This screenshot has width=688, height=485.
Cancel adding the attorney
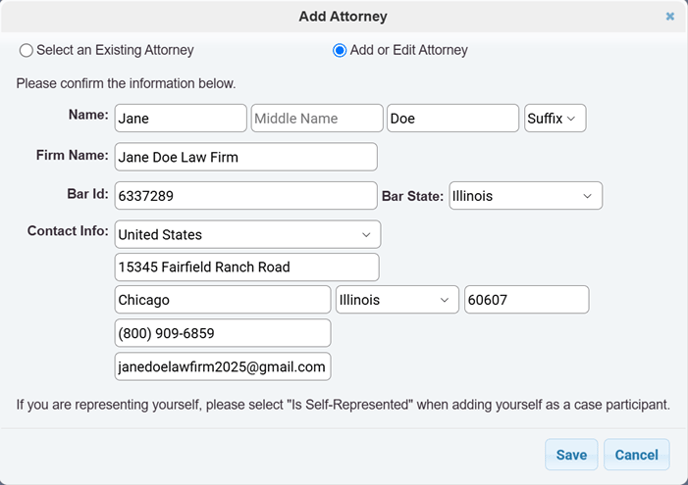tap(636, 455)
